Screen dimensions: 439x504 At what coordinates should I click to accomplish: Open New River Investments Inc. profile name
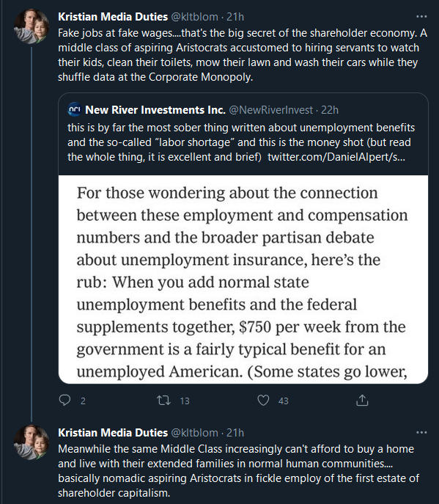point(155,110)
